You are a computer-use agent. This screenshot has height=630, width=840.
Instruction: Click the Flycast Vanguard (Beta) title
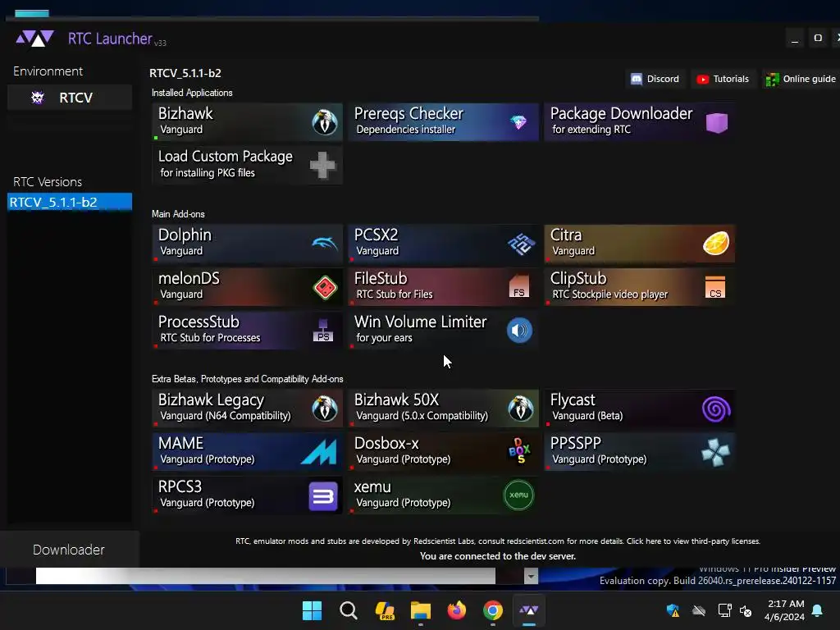[x=573, y=400]
